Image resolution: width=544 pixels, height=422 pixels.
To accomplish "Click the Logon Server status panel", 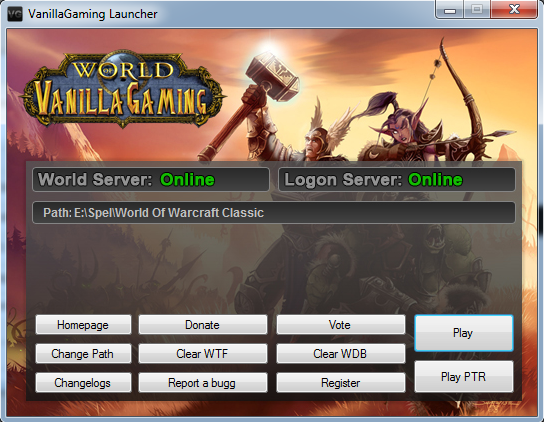I will click(397, 179).
